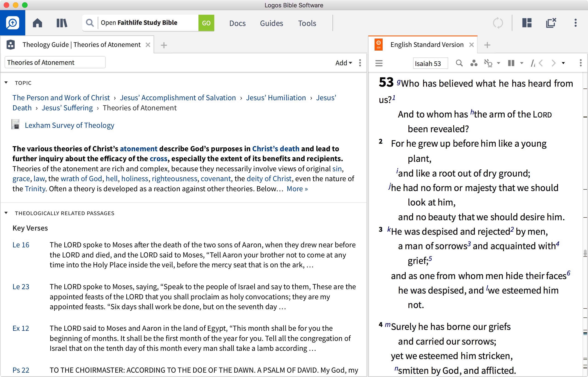Click the sync status icon

pyautogui.click(x=498, y=23)
